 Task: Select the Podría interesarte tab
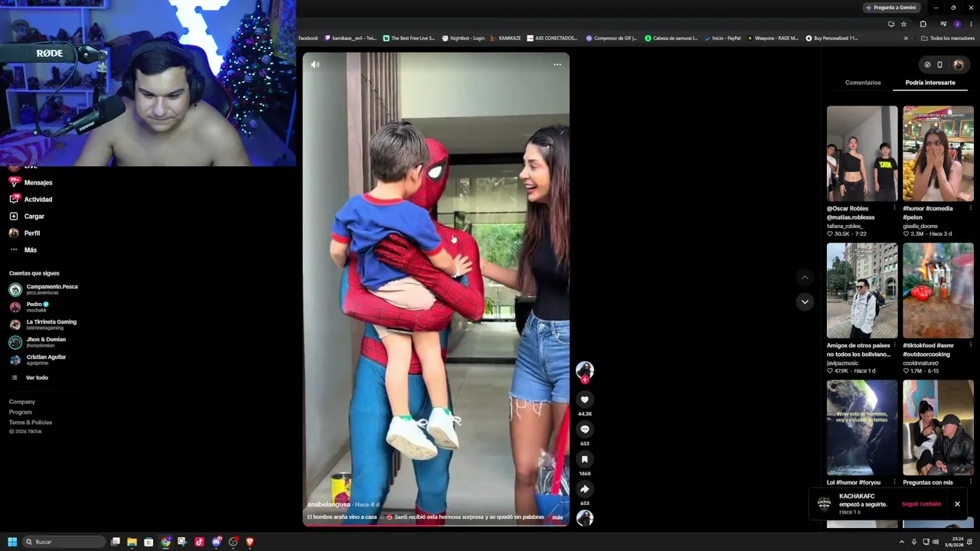click(930, 83)
